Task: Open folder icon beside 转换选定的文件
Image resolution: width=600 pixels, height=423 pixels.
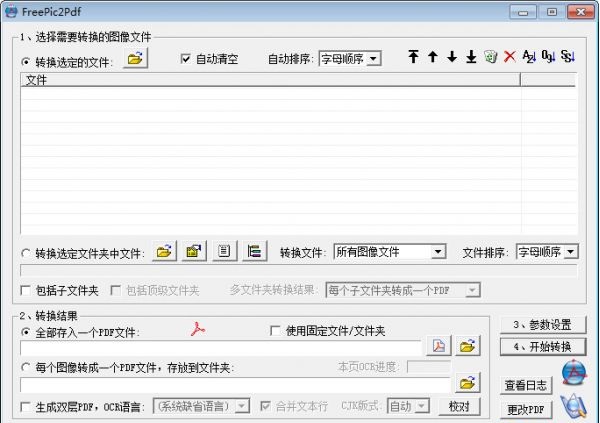Action: pyautogui.click(x=135, y=59)
